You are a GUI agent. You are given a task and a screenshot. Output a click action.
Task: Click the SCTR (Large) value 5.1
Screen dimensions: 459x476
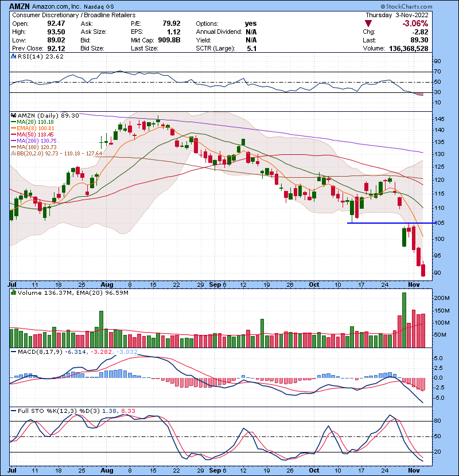pos(251,48)
